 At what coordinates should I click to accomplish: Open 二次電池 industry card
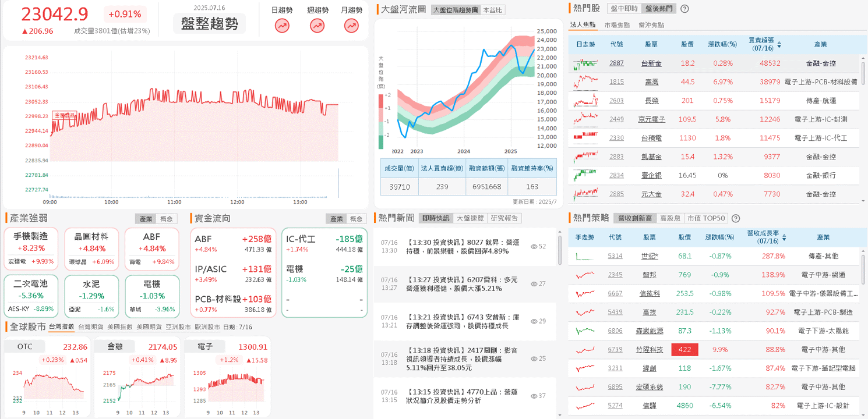coord(31,296)
